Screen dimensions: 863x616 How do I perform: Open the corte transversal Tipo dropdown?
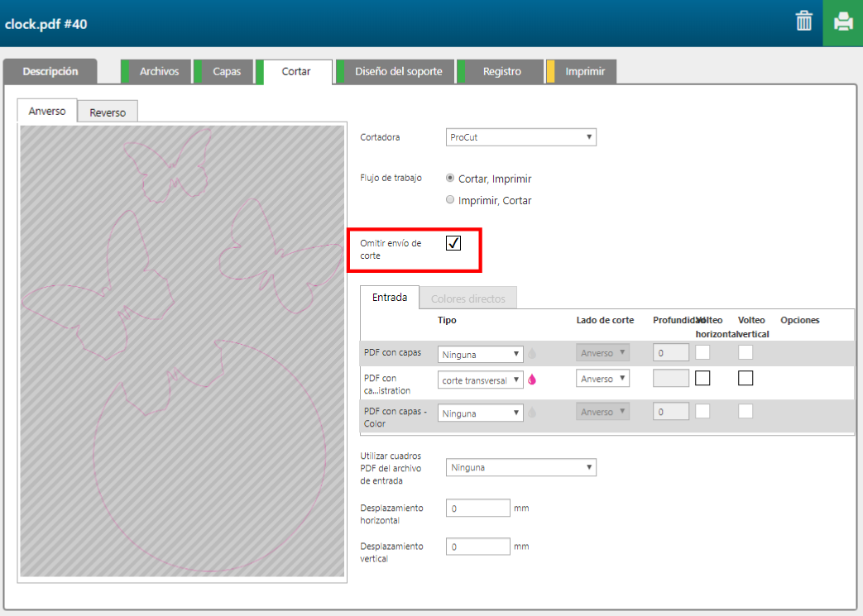pyautogui.click(x=480, y=380)
